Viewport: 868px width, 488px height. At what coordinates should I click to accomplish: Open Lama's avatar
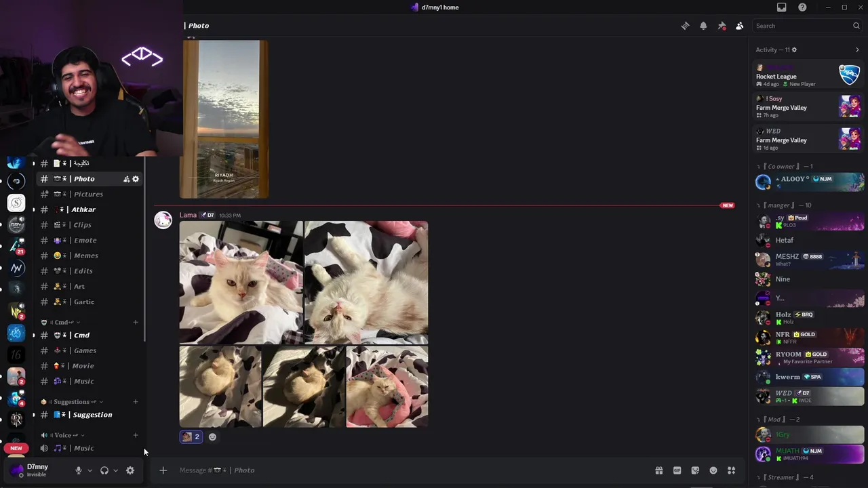coord(163,220)
